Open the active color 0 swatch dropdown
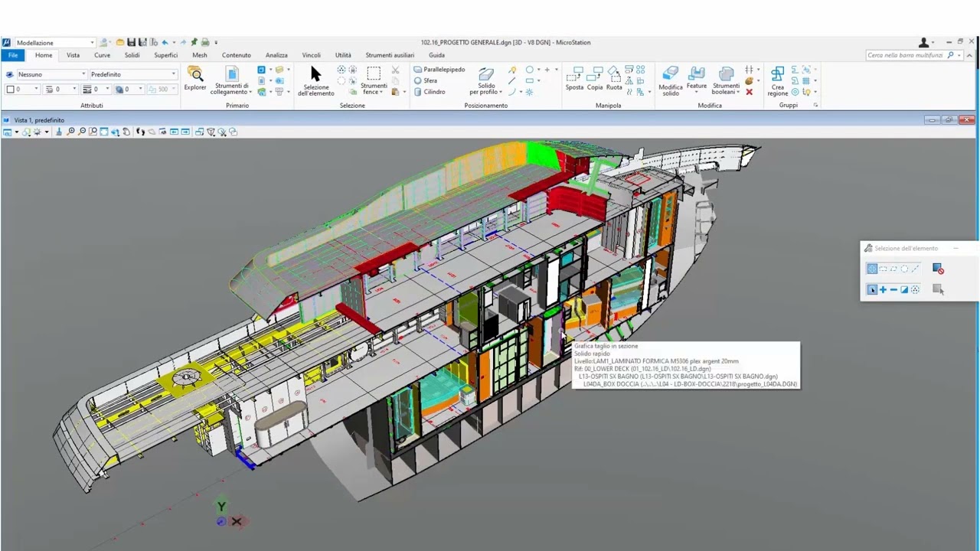980x551 pixels. pyautogui.click(x=22, y=90)
